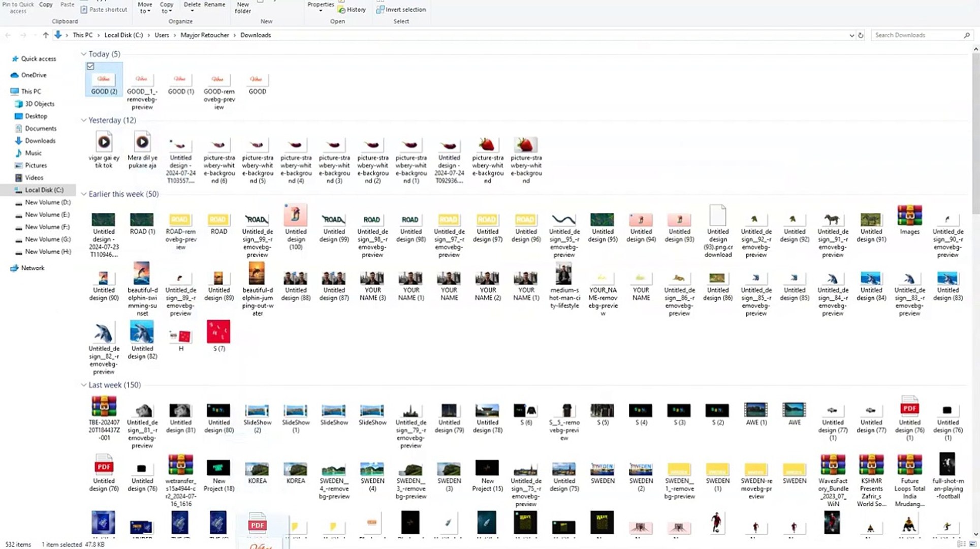Viewport: 980px width, 549px height.
Task: Open the Move to dropdown
Action: coord(145,8)
